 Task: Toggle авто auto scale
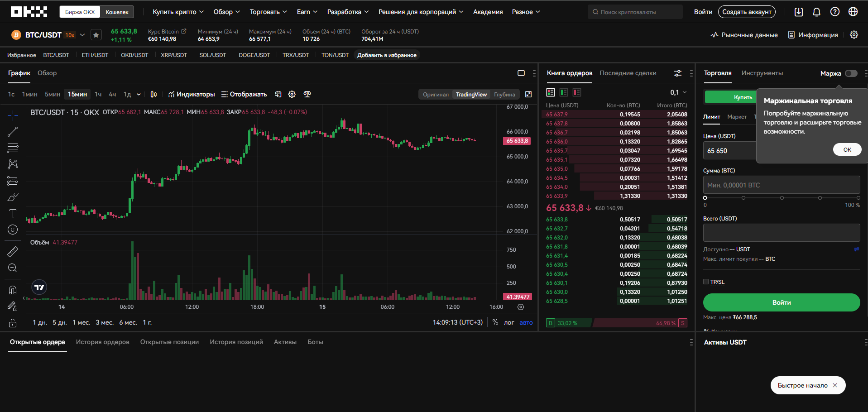pyautogui.click(x=526, y=322)
